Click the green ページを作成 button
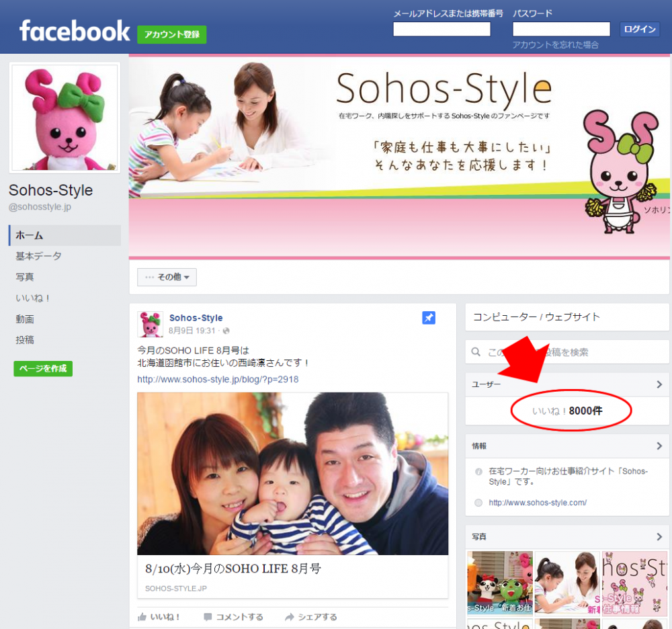Viewport: 672px width, 629px height. 43,368
